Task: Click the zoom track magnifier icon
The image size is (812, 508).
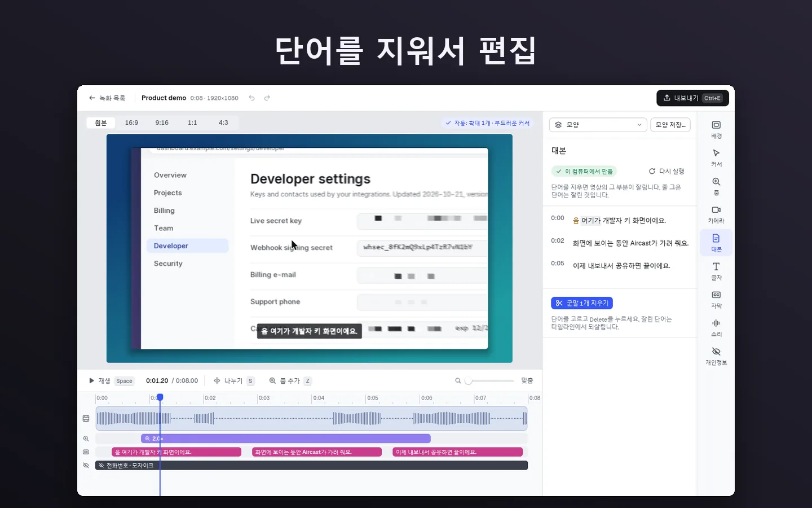Action: tap(86, 439)
